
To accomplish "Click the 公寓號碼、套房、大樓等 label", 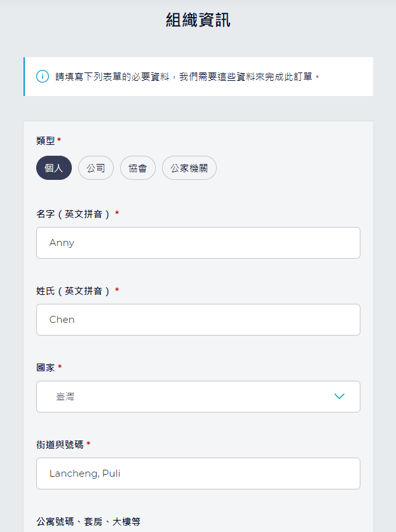I will click(x=88, y=521).
